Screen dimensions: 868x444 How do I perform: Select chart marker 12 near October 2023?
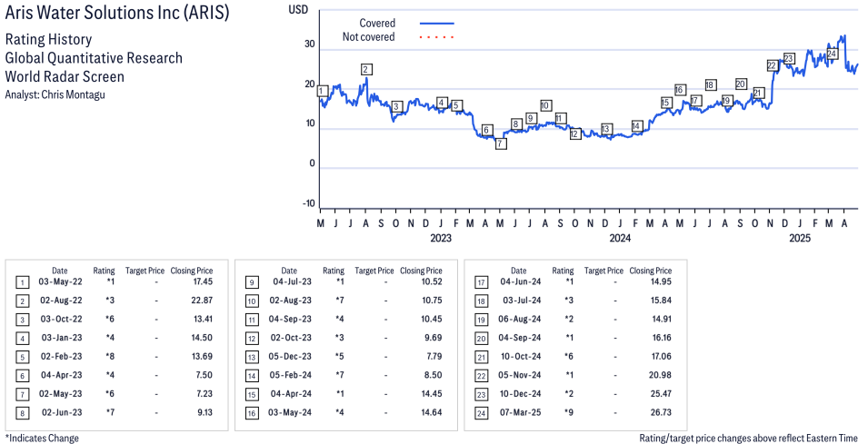pyautogui.click(x=575, y=133)
